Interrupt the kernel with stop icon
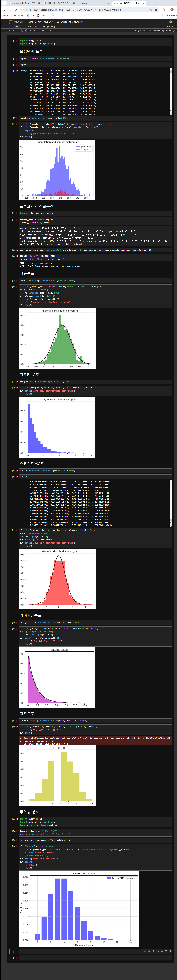Image resolution: width=177 pixels, height=980 pixels. click(35, 30)
